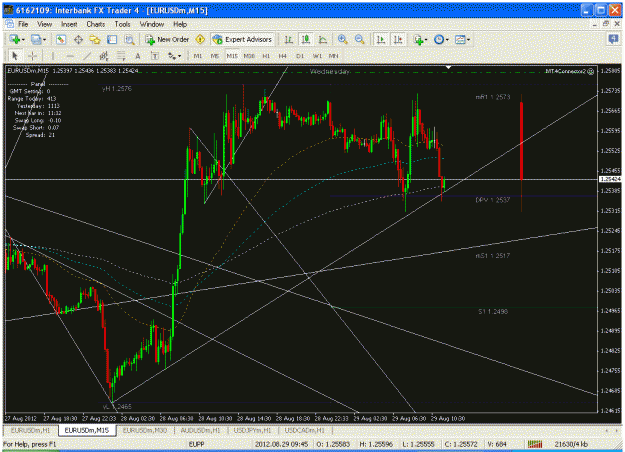Set timeframe to M1
Image resolution: width=625 pixels, height=452 pixels.
tap(198, 56)
